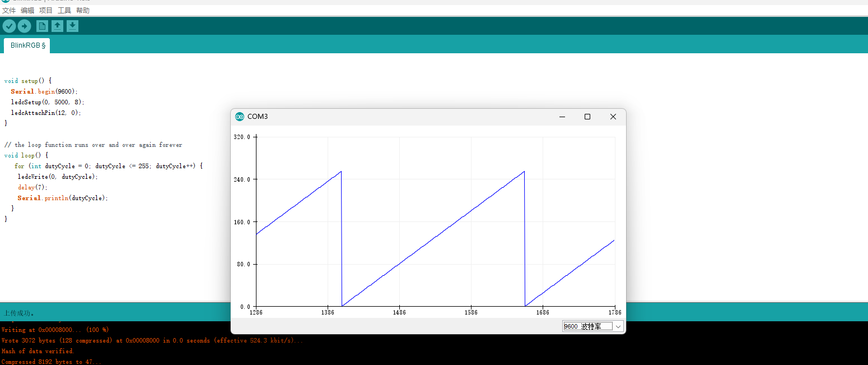Click the void setup() line
This screenshot has width=868, height=365.
(28, 81)
